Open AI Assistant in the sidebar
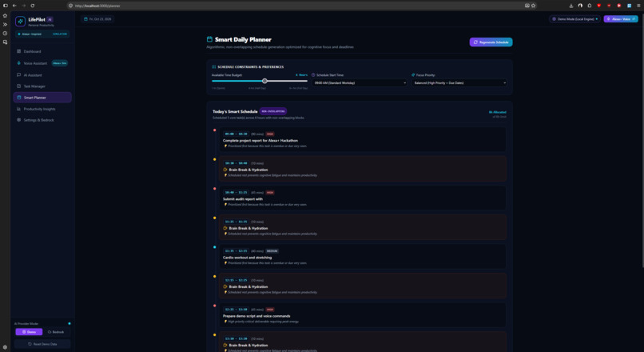 [42, 75]
